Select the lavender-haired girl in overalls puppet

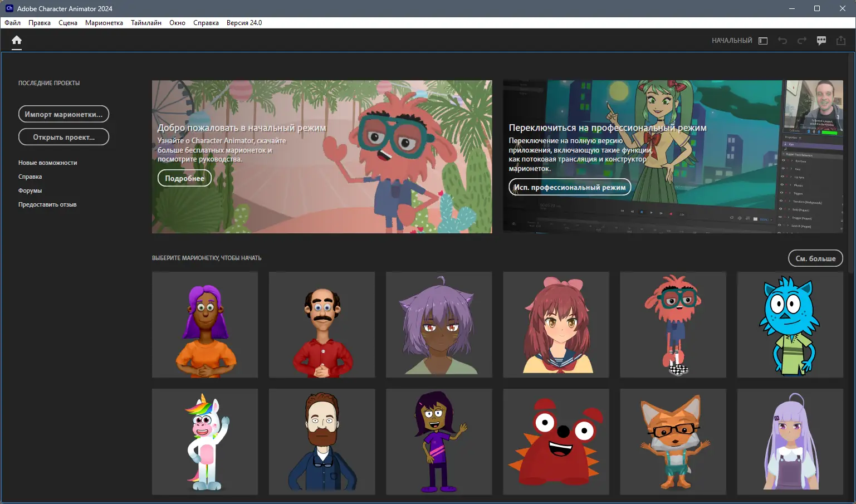click(790, 442)
